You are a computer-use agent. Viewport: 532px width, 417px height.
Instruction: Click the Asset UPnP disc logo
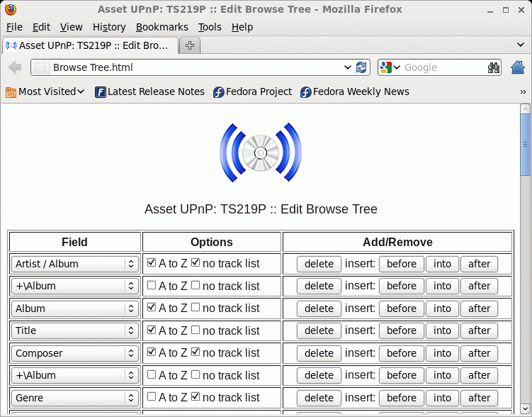261,152
